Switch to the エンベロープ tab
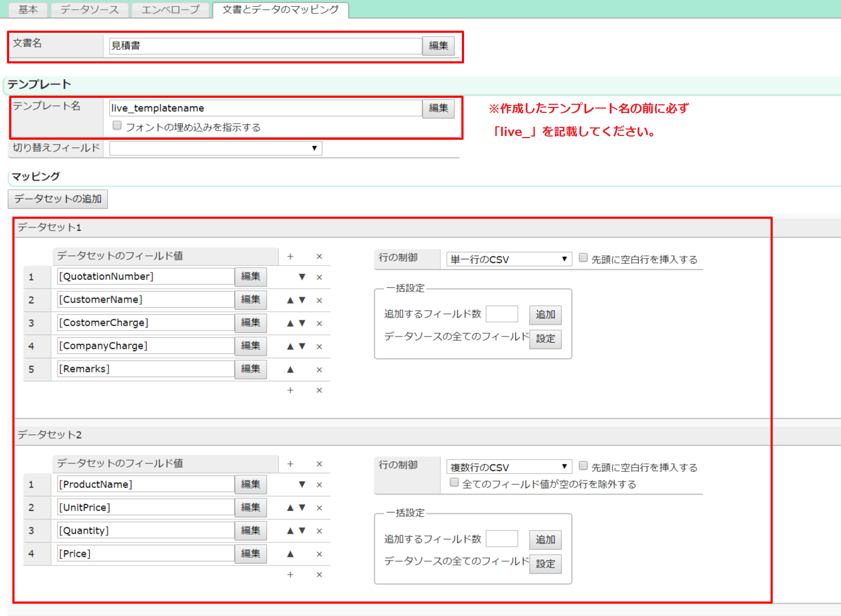This screenshot has height=616, width=841. [170, 10]
